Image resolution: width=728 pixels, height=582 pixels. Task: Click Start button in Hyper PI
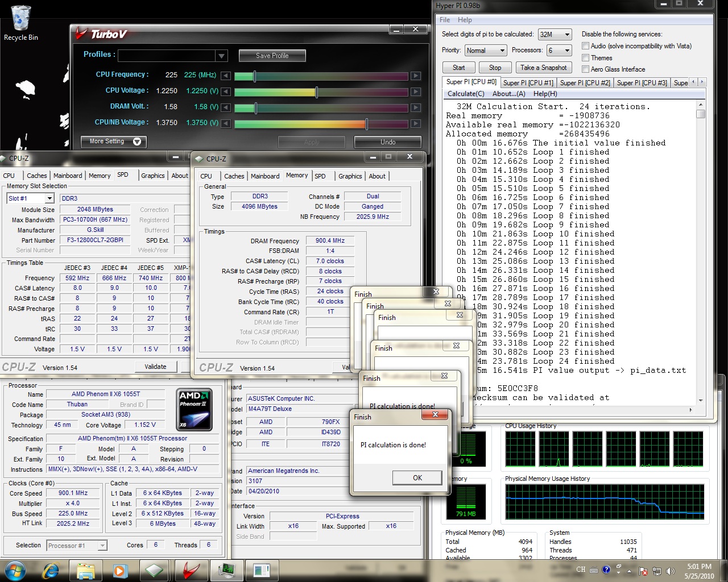[x=458, y=68]
